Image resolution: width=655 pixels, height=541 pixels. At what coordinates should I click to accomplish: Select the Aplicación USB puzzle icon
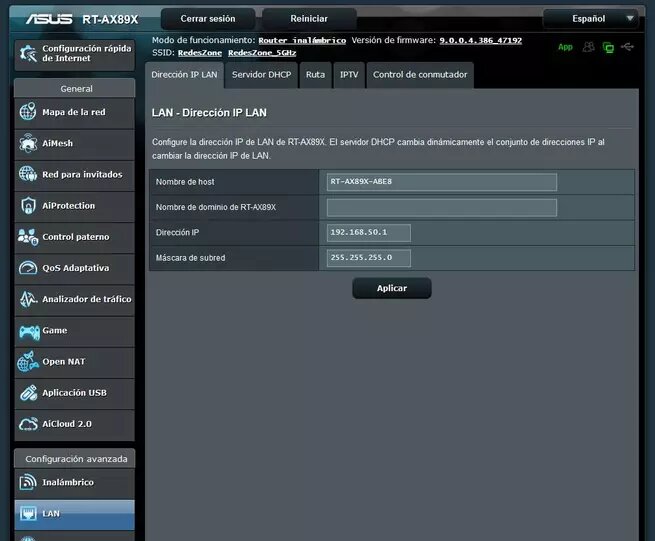point(27,392)
